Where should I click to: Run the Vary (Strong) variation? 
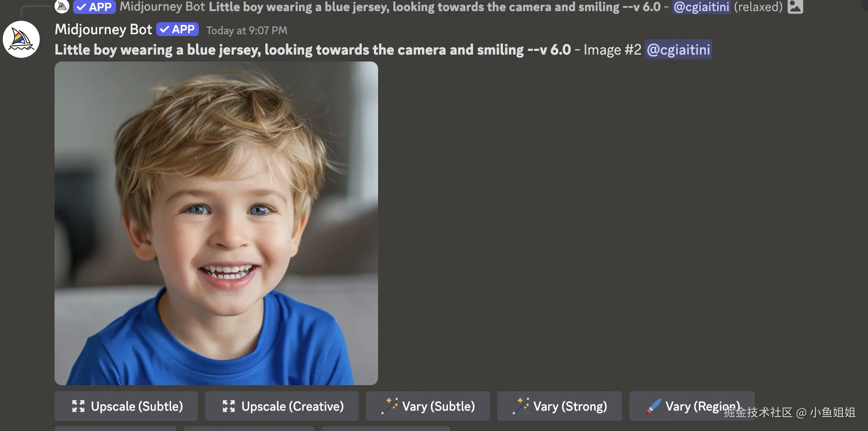(x=560, y=406)
